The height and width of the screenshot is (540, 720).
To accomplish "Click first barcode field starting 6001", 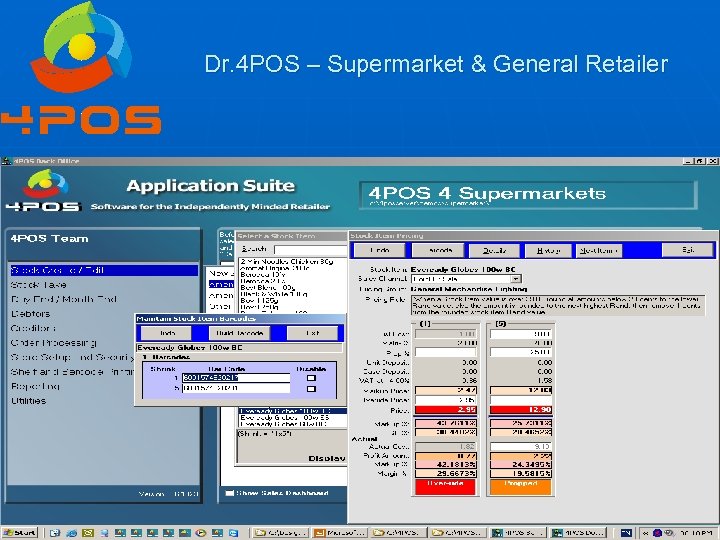I will click(x=236, y=378).
